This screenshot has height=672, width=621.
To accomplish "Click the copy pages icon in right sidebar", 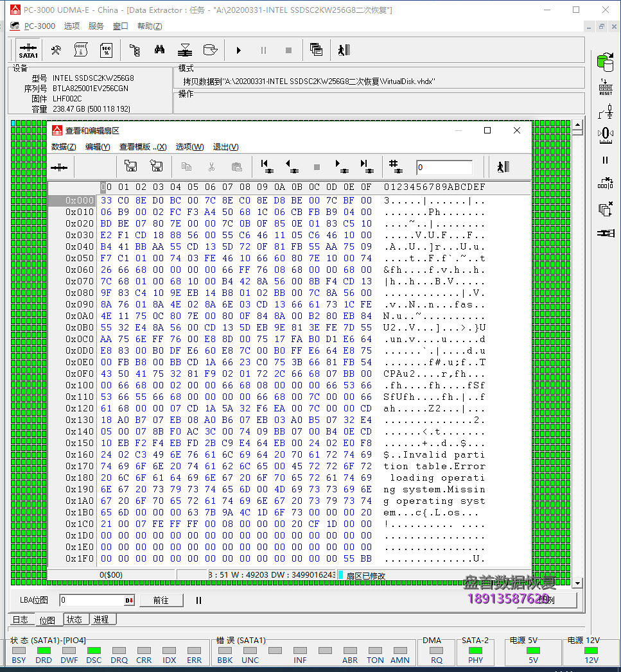I will coord(605,210).
